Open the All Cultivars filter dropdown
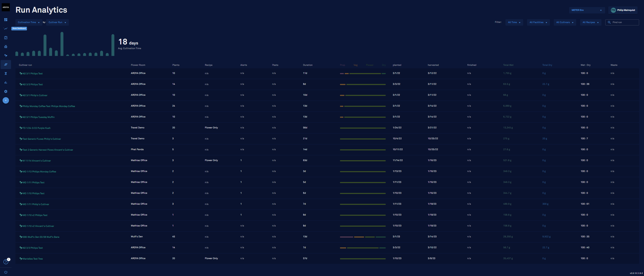The width and height of the screenshot is (644, 276). (565, 22)
